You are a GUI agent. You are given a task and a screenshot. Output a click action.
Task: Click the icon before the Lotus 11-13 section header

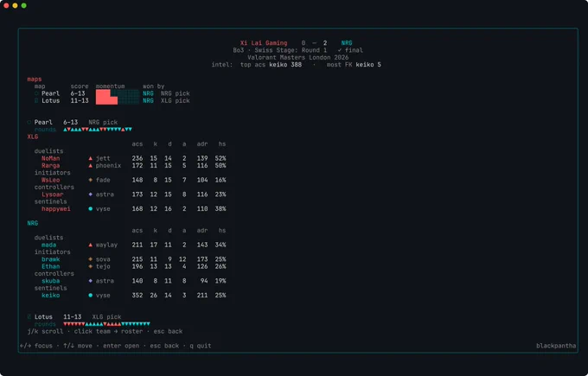tap(29, 316)
